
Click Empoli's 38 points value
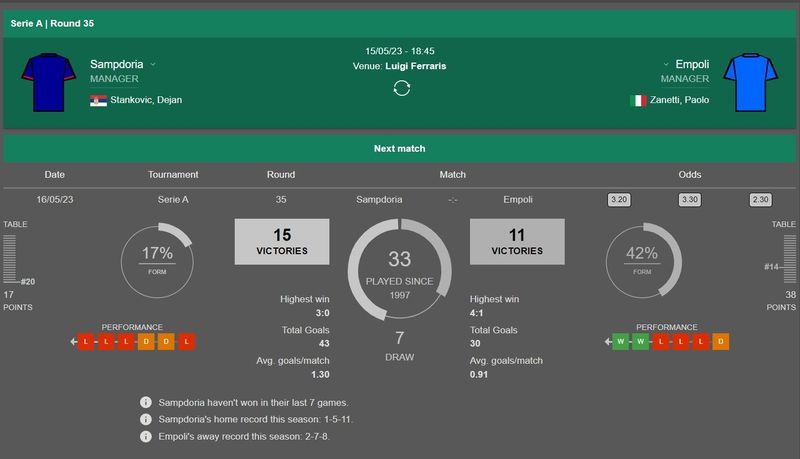point(791,295)
